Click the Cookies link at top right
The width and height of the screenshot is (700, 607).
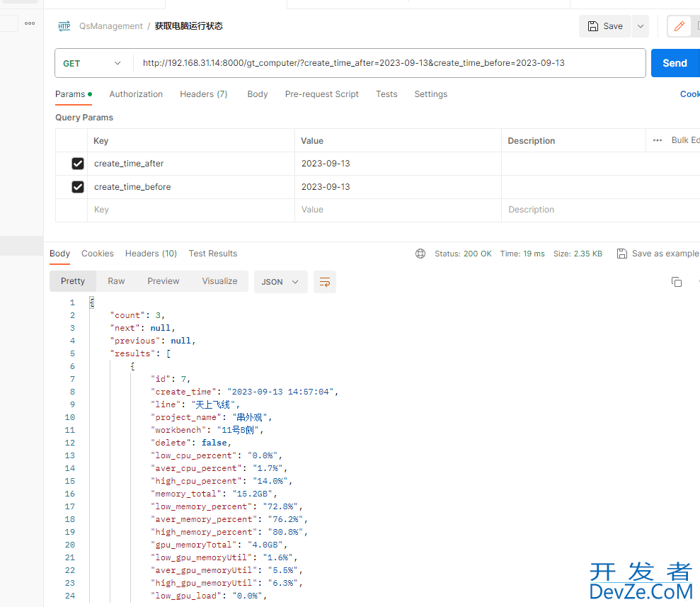click(689, 94)
